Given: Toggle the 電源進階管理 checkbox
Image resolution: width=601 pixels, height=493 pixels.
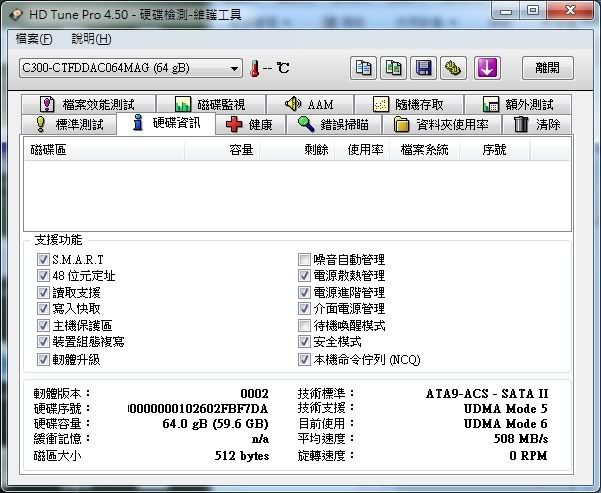Looking at the screenshot, I should (x=304, y=293).
